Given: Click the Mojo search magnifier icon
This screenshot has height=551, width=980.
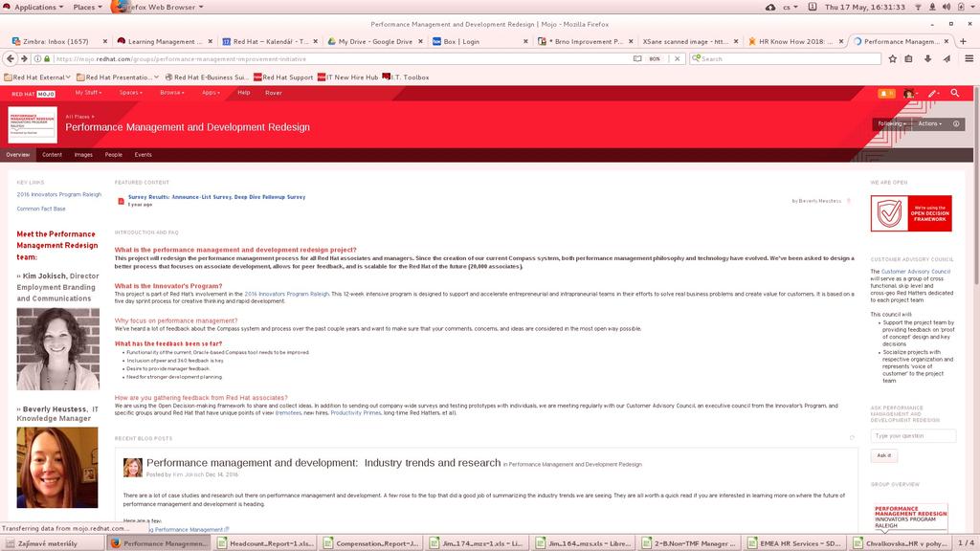Looking at the screenshot, I should [x=955, y=93].
